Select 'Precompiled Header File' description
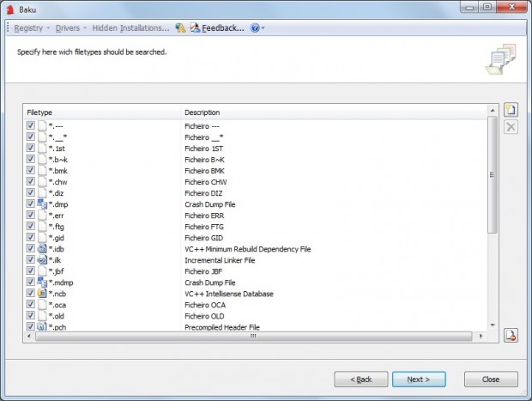This screenshot has height=401, width=532. 222,327
